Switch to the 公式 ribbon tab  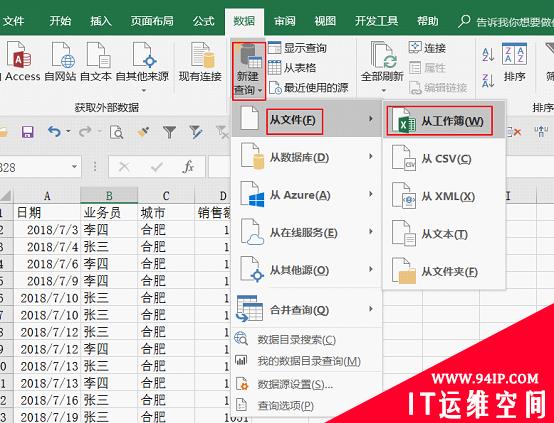[204, 21]
